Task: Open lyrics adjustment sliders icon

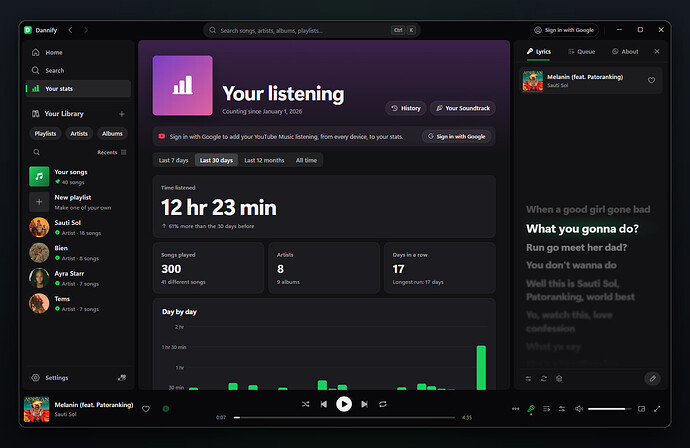Action: click(x=528, y=378)
